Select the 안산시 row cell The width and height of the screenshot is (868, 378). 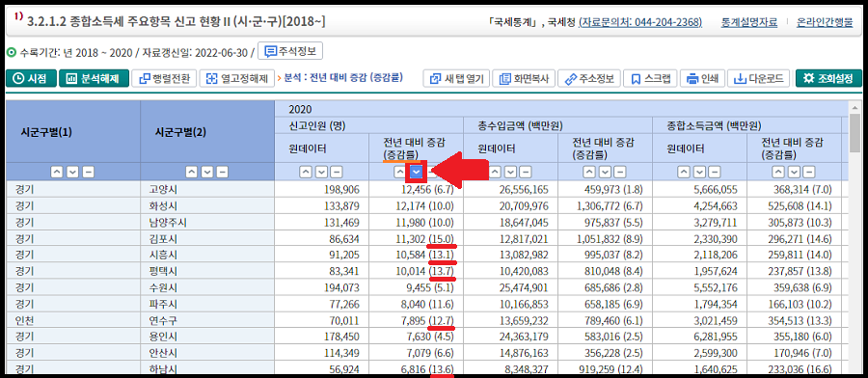(x=207, y=353)
